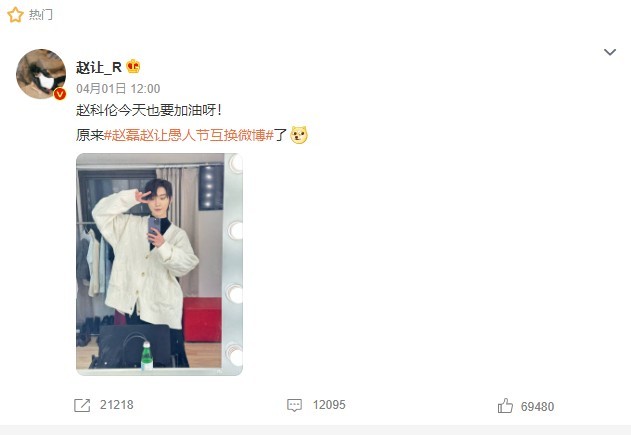Viewport: 631px width, 435px height.
Task: Open the #赵磊赵让愚人节互换微博# hashtag
Action: 189,135
